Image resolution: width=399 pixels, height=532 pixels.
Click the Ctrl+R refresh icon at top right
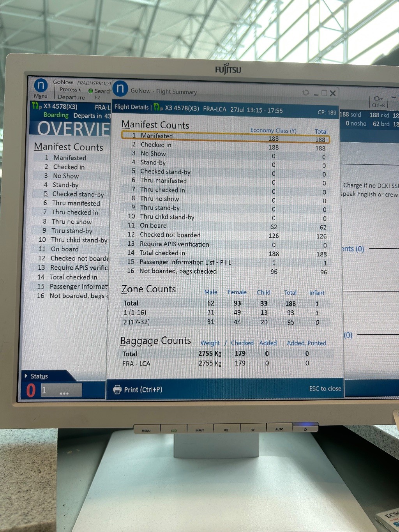[x=378, y=99]
